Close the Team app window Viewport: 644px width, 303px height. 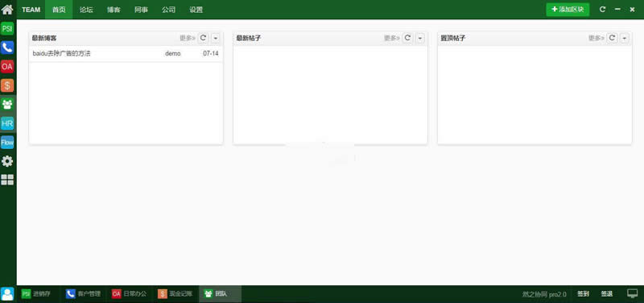click(x=632, y=10)
